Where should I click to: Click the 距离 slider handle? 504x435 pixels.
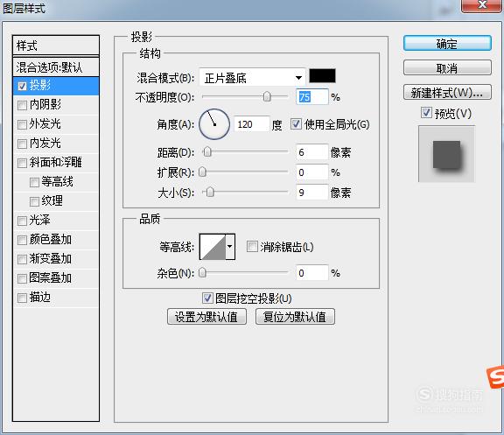(x=207, y=151)
